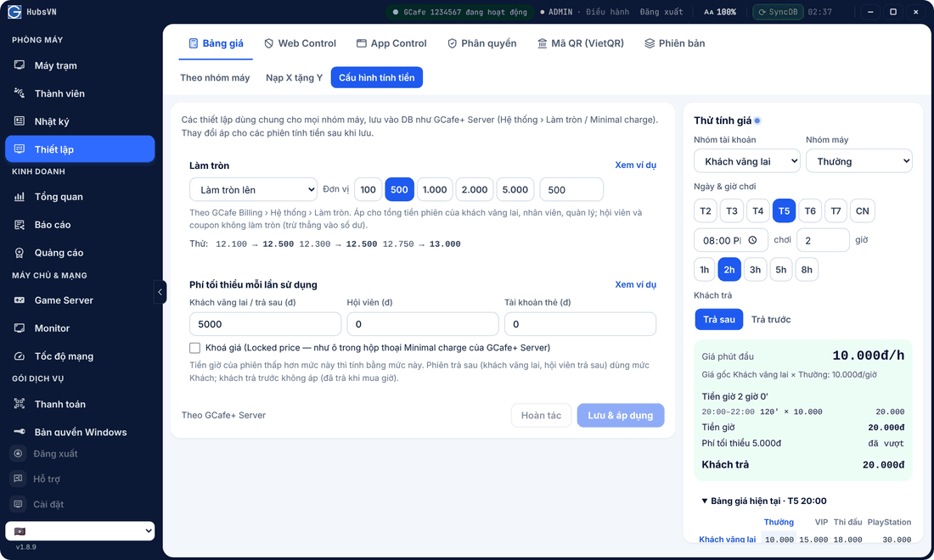Click the Hội viên minimum fee field
The width and height of the screenshot is (934, 560).
(x=422, y=324)
